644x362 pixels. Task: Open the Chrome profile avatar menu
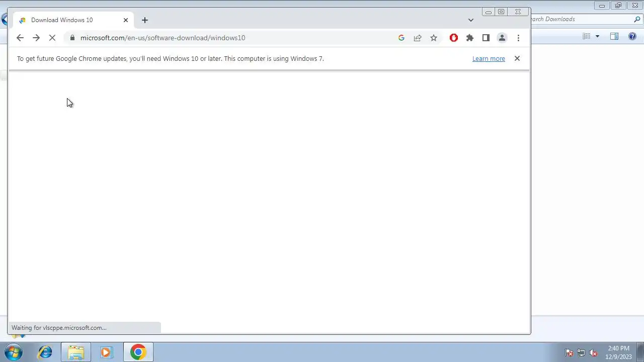[502, 38]
